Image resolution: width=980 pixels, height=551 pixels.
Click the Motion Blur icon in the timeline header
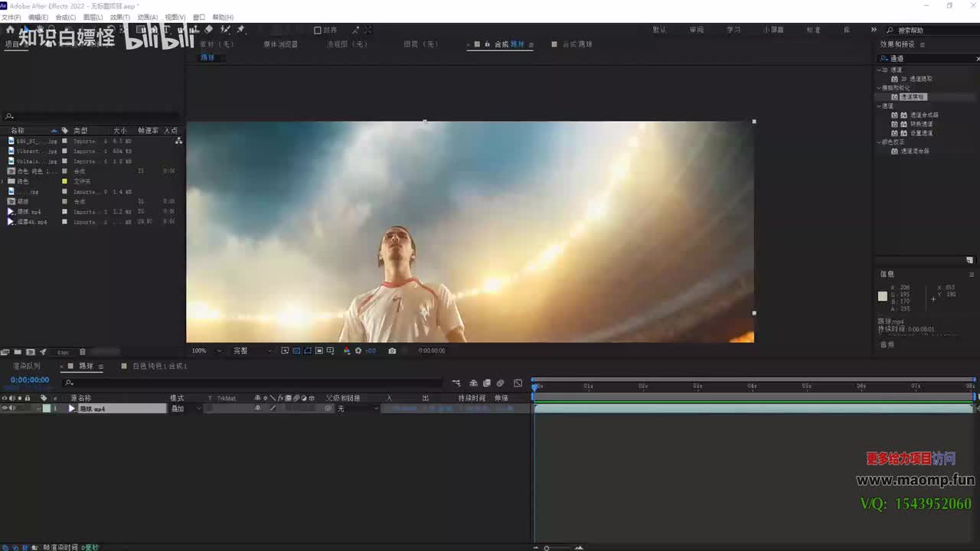(x=501, y=383)
